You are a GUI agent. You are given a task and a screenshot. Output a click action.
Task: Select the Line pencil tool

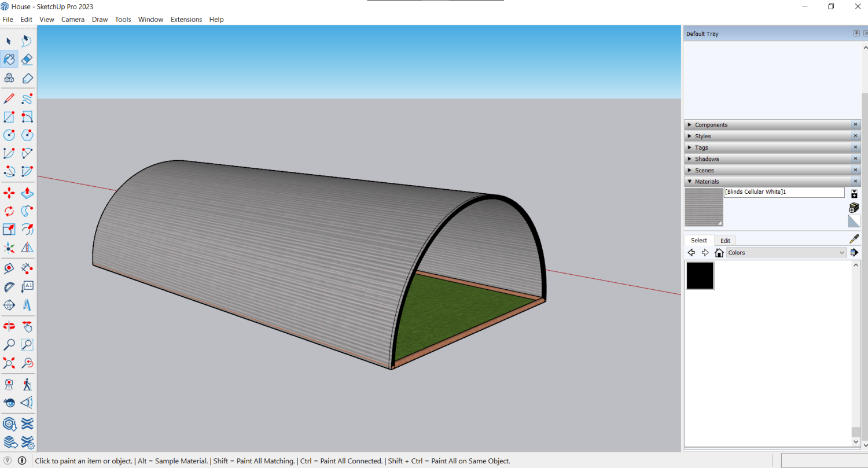tap(9, 99)
